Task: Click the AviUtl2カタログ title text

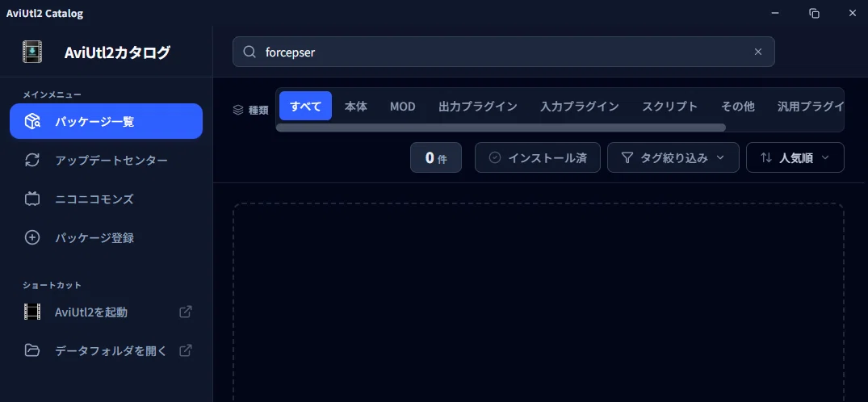Action: pyautogui.click(x=117, y=52)
